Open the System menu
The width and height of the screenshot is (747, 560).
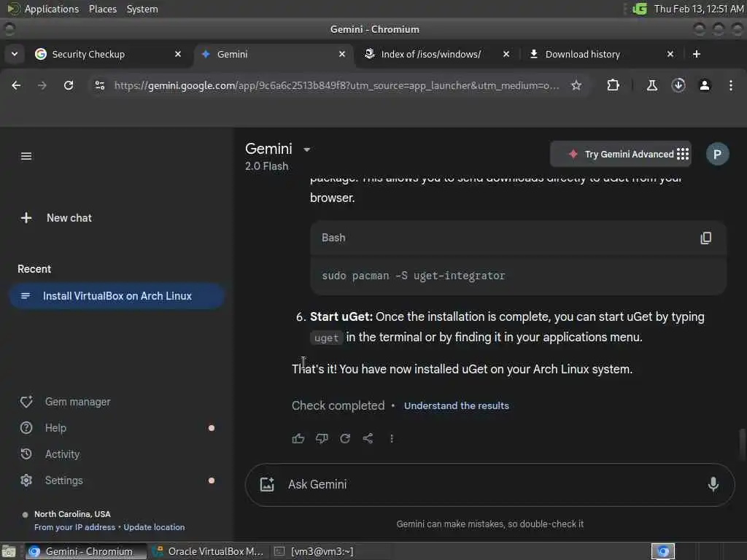[142, 9]
